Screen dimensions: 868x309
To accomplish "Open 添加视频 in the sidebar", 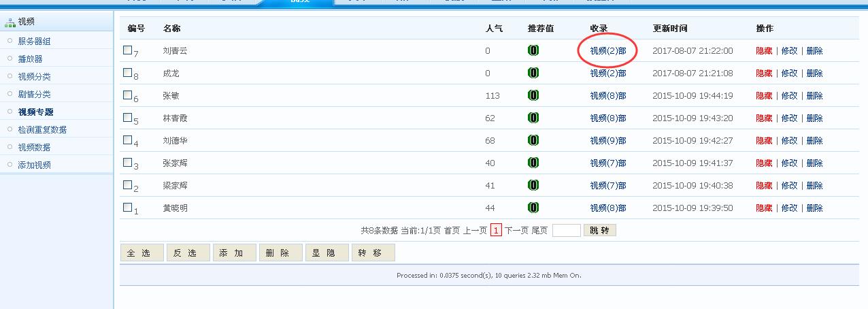I will 34,165.
